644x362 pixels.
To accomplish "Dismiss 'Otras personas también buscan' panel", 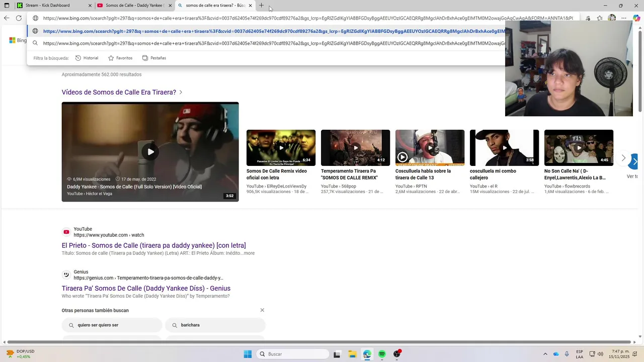I will pos(262,310).
